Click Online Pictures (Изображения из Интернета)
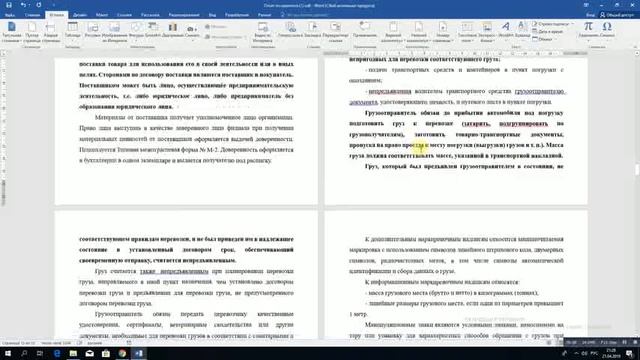 tap(115, 32)
